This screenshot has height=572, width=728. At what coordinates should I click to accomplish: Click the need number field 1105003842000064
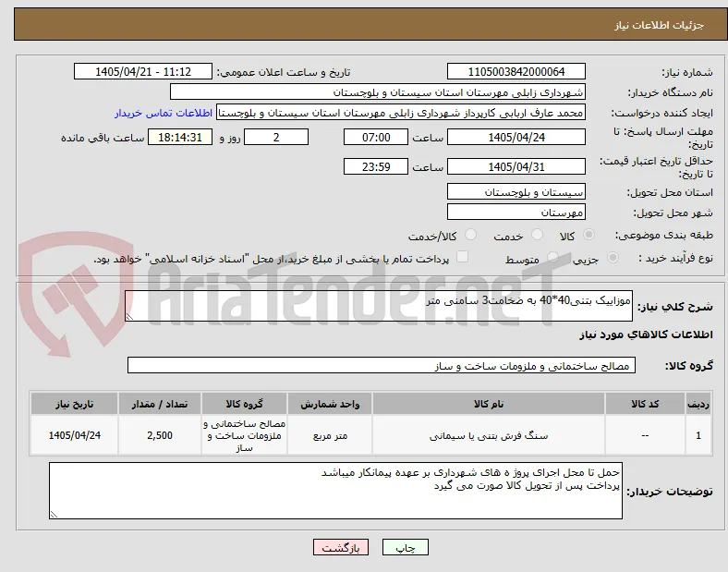pyautogui.click(x=516, y=71)
